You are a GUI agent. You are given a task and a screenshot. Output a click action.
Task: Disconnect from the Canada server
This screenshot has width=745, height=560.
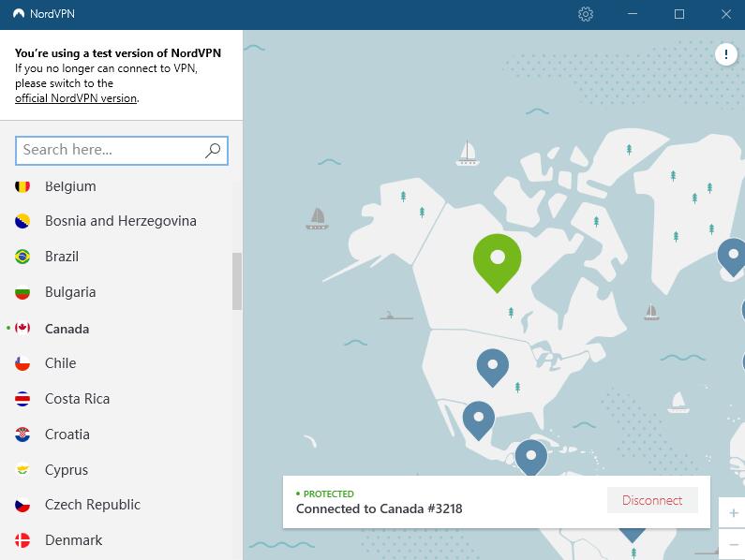pyautogui.click(x=652, y=500)
